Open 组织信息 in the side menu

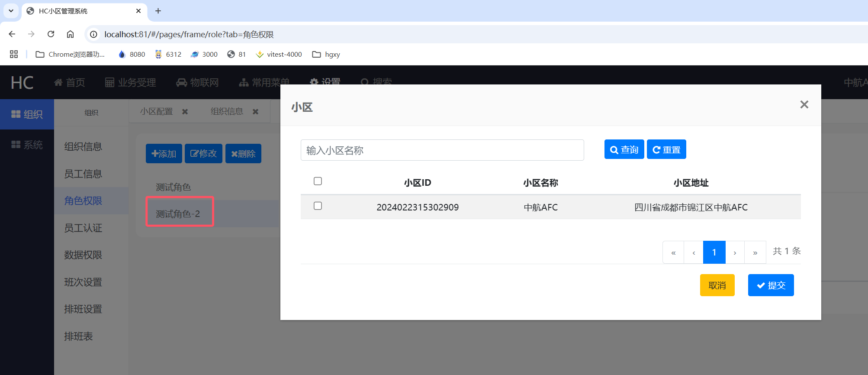(83, 146)
